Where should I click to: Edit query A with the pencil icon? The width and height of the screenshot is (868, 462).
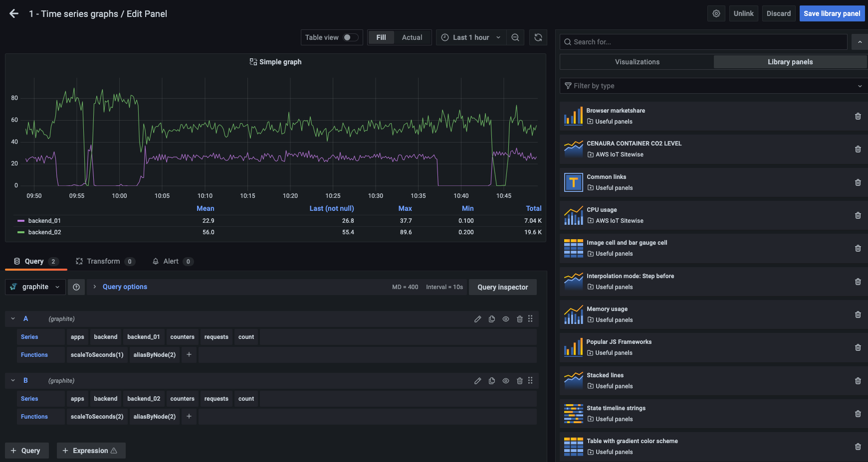(x=477, y=319)
